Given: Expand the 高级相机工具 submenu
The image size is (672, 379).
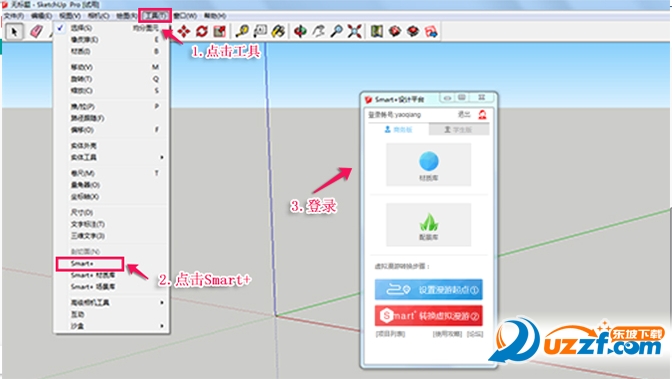Looking at the screenshot, I should pos(111,302).
